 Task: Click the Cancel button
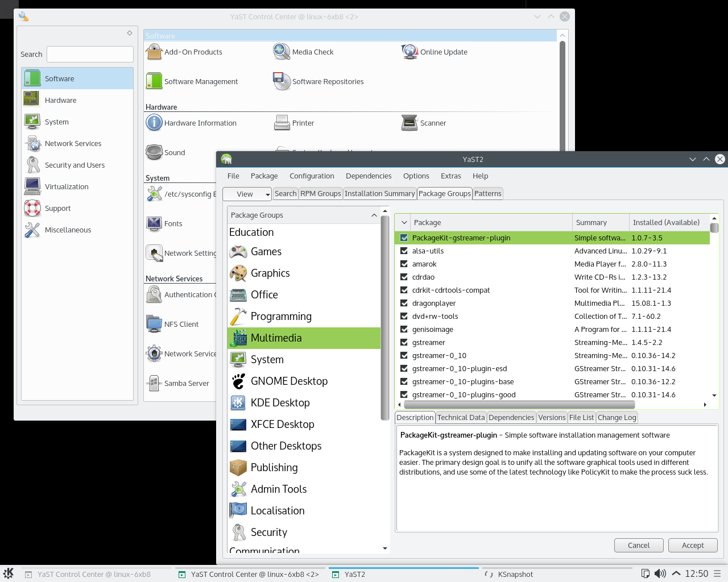coord(639,545)
